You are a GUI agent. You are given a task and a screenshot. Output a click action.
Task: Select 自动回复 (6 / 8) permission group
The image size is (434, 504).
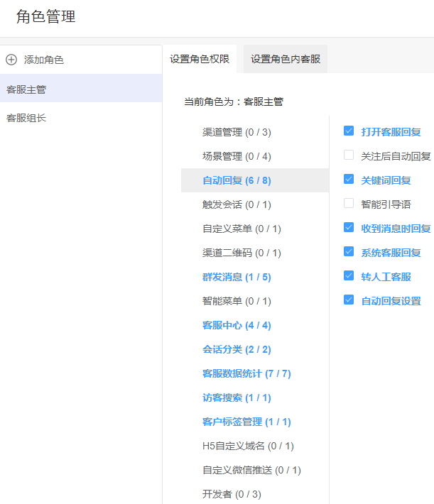tap(255, 180)
